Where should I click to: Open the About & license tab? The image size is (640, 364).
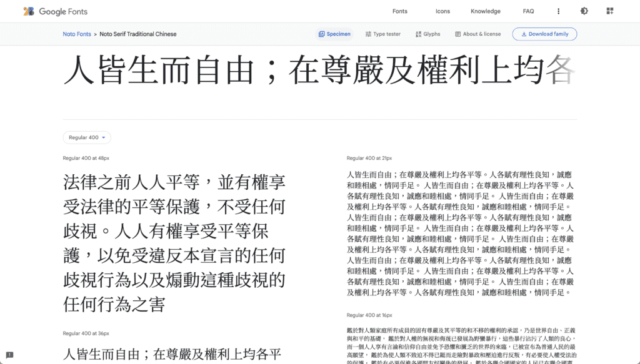click(477, 34)
